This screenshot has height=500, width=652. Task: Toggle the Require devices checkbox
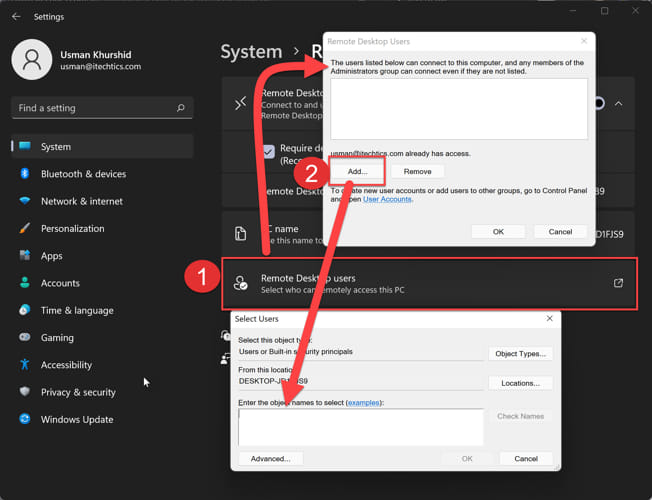[x=269, y=152]
